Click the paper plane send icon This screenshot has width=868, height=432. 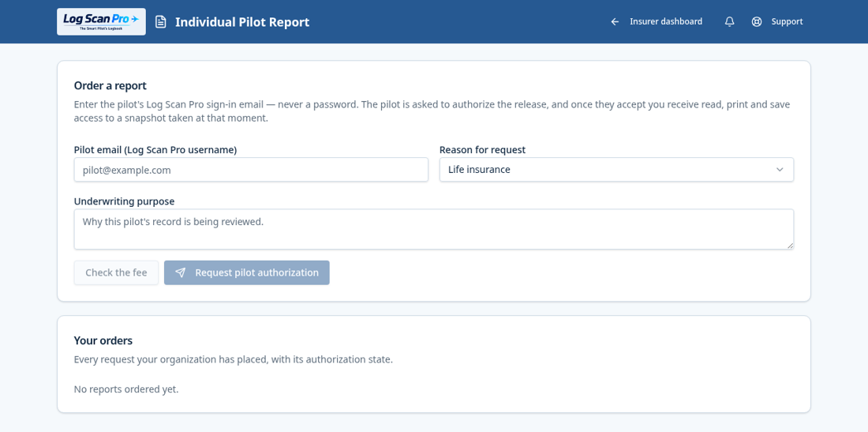point(181,272)
